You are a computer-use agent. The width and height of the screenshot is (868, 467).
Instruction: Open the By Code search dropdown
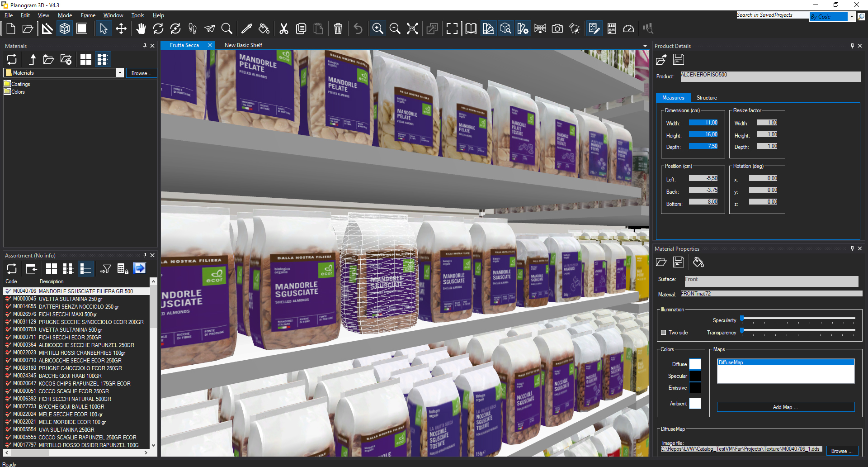852,17
